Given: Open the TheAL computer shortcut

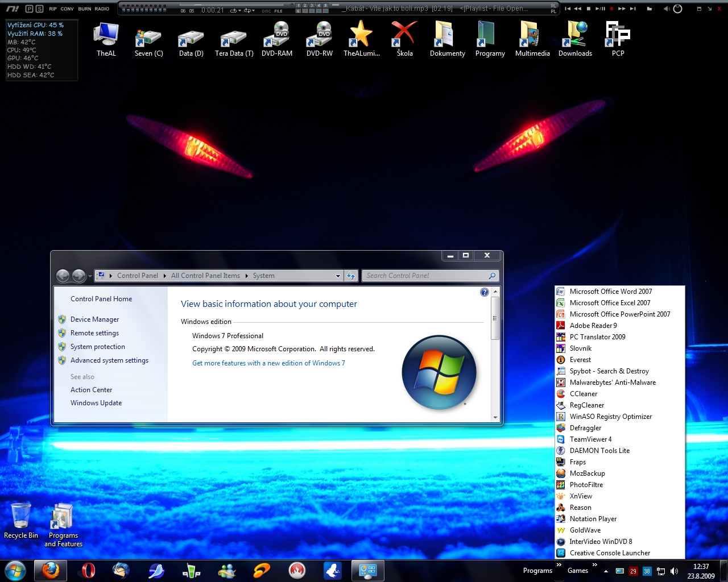Looking at the screenshot, I should 106,39.
